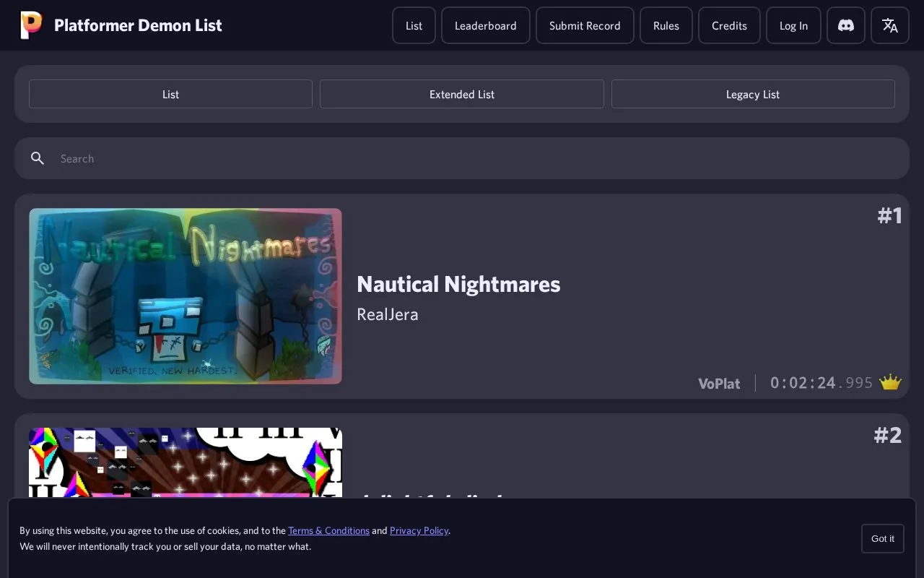Click the Nautical Nightmares level title

point(458,284)
